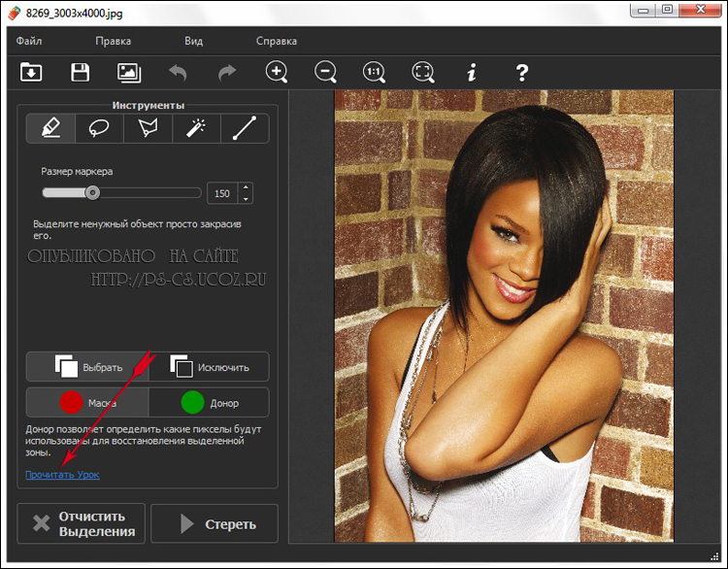Screen dimensions: 728x569
Task: Open help question mark icon
Action: 521,73
